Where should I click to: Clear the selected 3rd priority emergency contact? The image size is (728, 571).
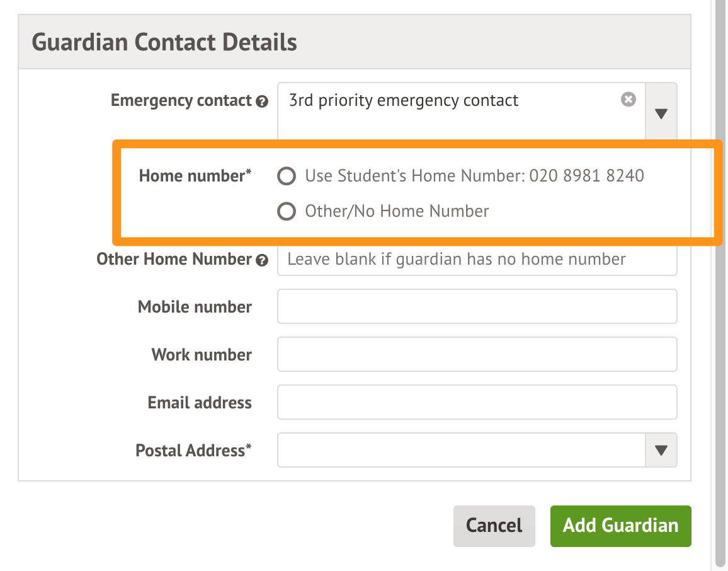click(x=628, y=100)
